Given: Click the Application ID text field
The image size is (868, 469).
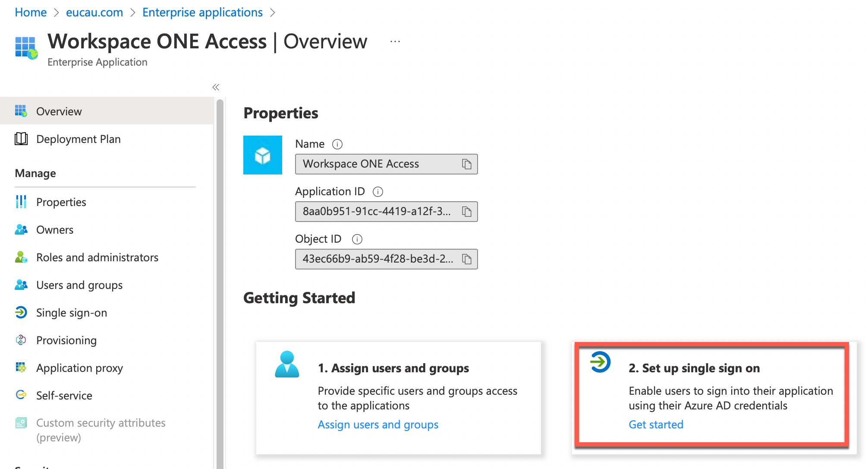Looking at the screenshot, I should (376, 212).
